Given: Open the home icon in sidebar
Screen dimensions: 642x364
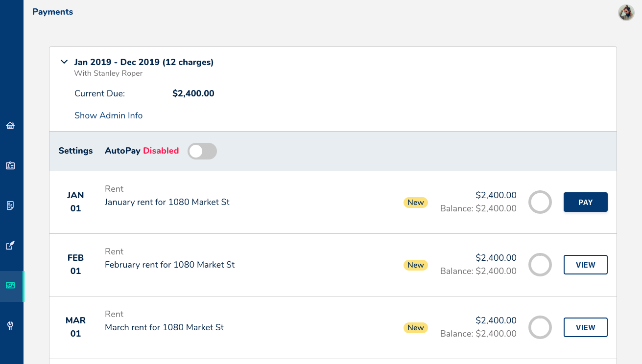Looking at the screenshot, I should tap(10, 126).
